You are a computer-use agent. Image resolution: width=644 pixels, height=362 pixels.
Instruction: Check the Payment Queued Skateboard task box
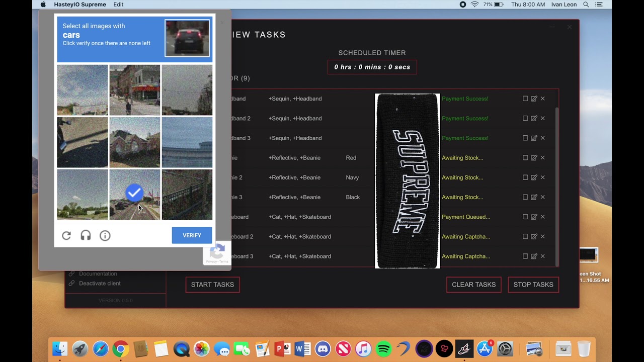(x=525, y=217)
